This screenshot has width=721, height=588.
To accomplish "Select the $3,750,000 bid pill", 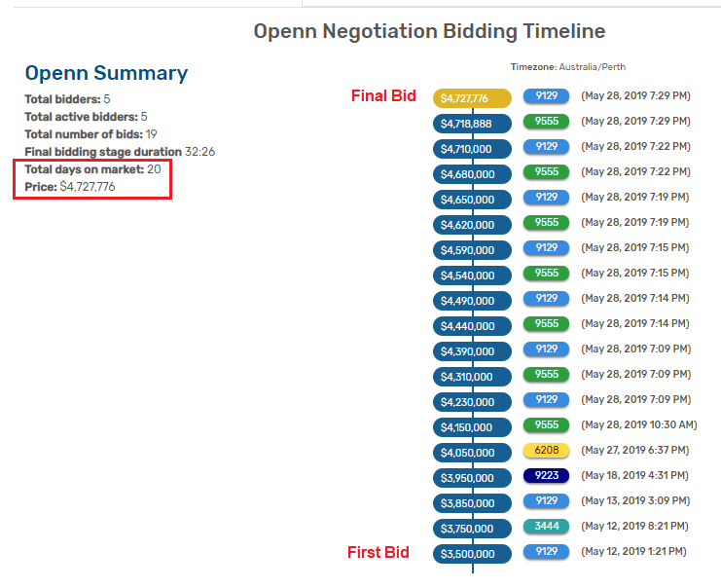I will (x=472, y=529).
